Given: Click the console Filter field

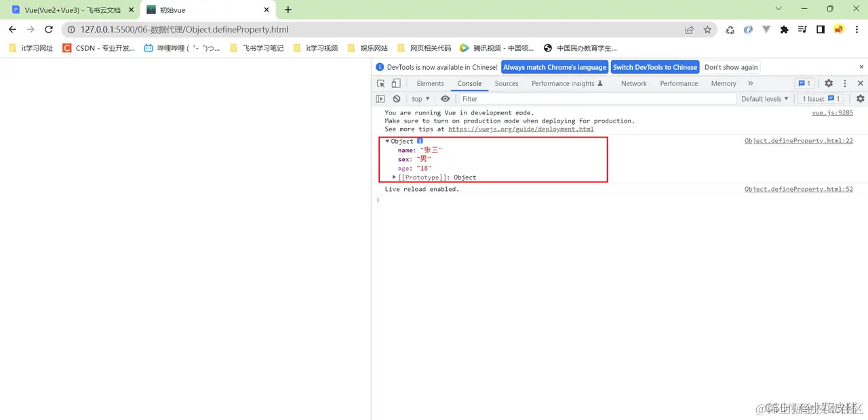Looking at the screenshot, I should [x=597, y=99].
